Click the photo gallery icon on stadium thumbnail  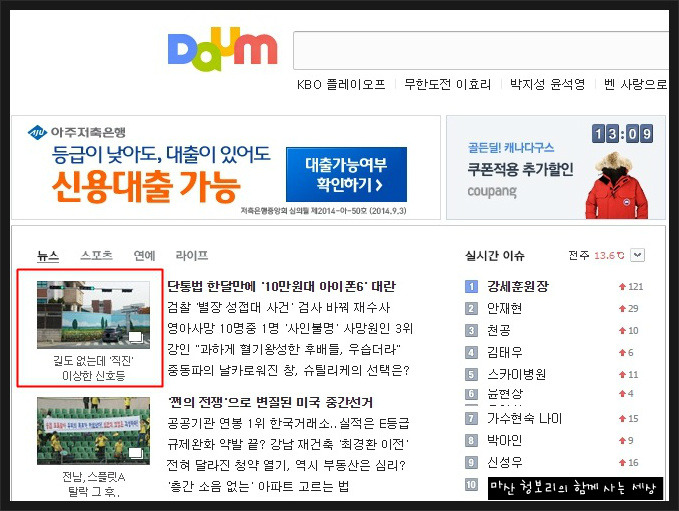(x=136, y=453)
